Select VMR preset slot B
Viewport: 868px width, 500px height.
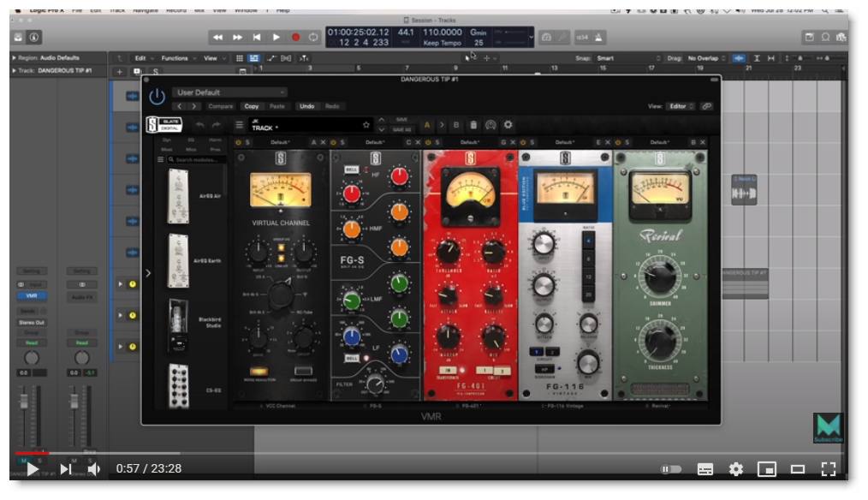(x=456, y=125)
